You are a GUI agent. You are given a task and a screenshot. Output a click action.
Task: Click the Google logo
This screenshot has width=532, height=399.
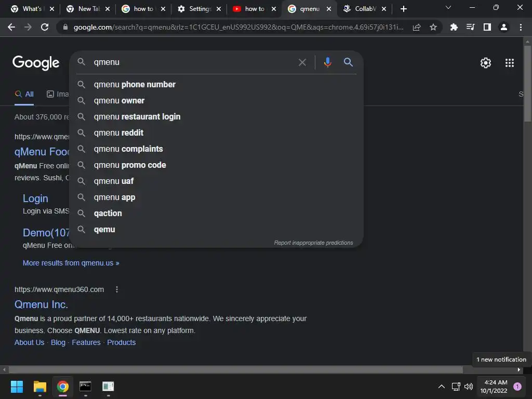[x=36, y=63]
